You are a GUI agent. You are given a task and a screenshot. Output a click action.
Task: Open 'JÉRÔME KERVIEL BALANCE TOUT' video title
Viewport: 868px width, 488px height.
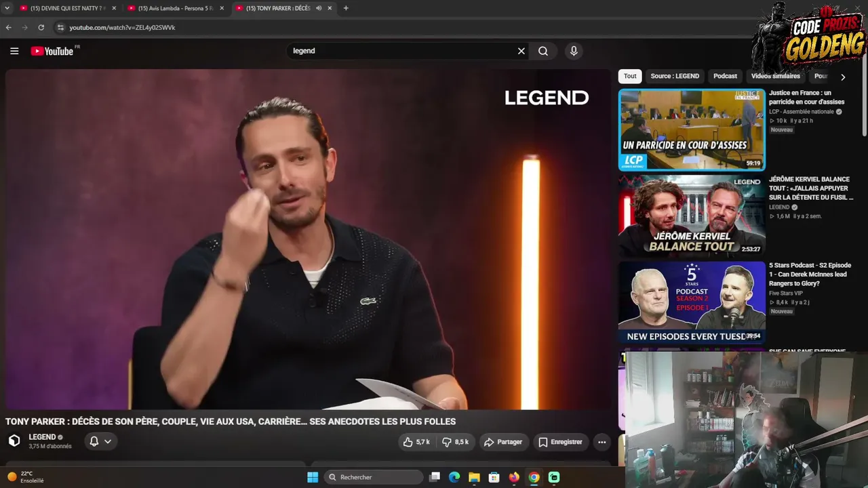point(810,188)
